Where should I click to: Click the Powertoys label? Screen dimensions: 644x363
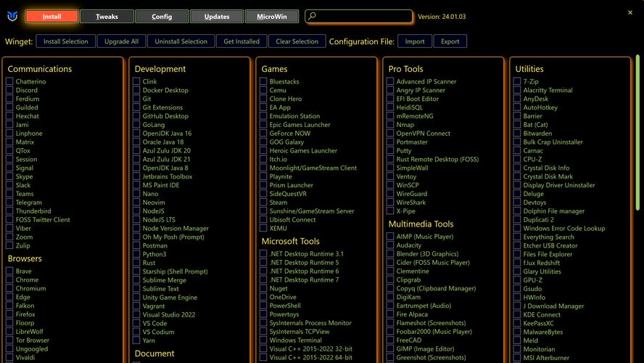point(284,314)
